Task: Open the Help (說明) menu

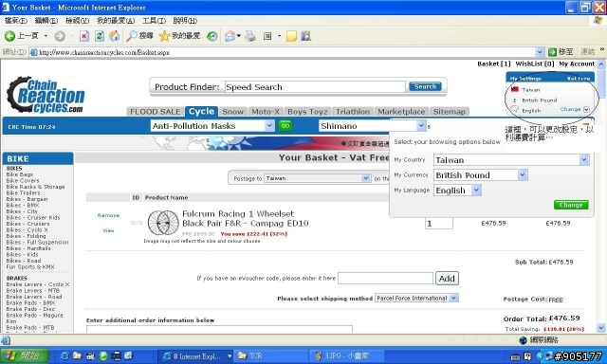Action: pyautogui.click(x=185, y=21)
